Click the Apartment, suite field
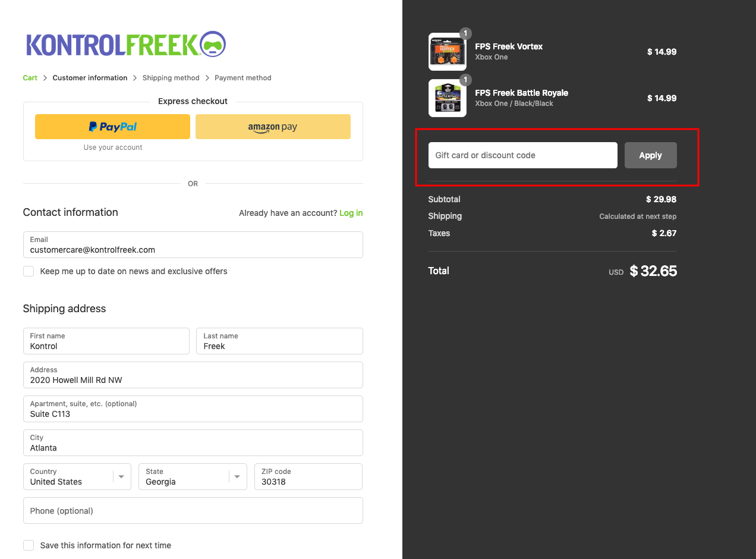 tap(193, 409)
